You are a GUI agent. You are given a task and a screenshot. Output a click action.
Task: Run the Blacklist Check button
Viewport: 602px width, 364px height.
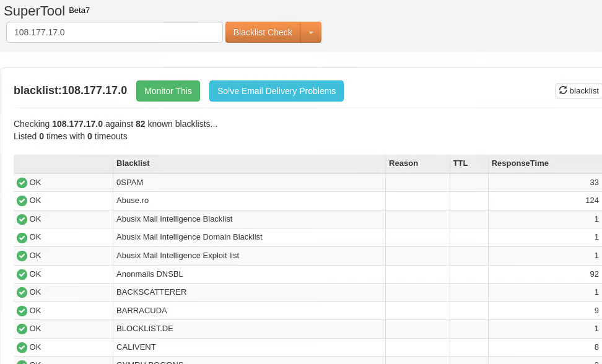(263, 32)
